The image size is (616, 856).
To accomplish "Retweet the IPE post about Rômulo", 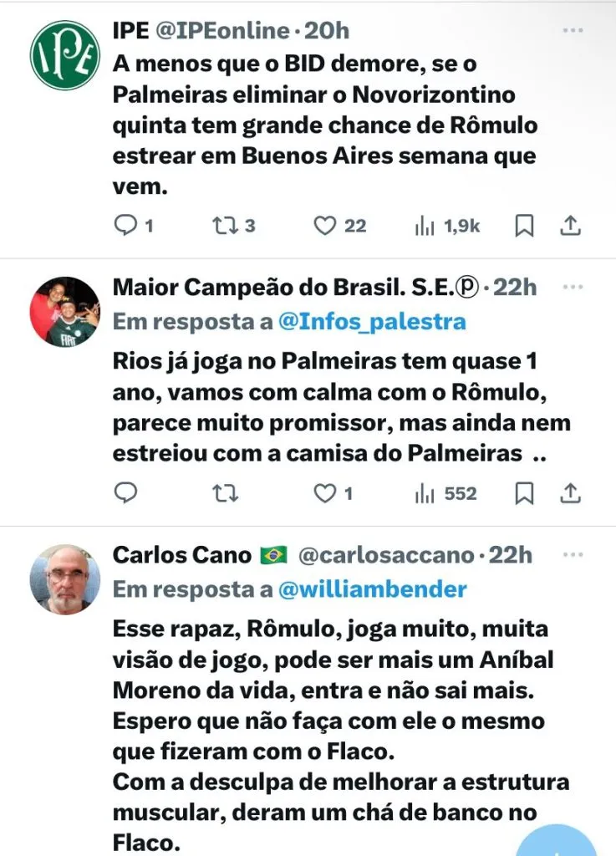I will (223, 225).
